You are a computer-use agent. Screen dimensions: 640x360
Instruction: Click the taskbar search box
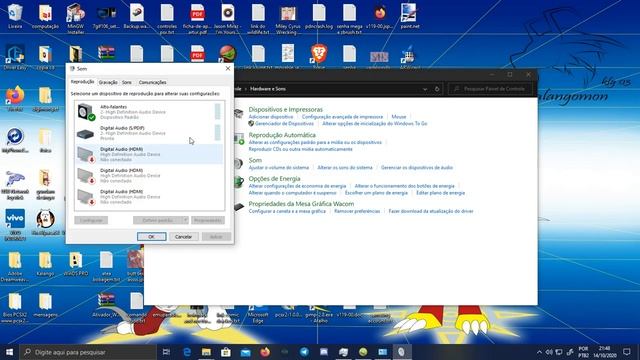pyautogui.click(x=88, y=352)
